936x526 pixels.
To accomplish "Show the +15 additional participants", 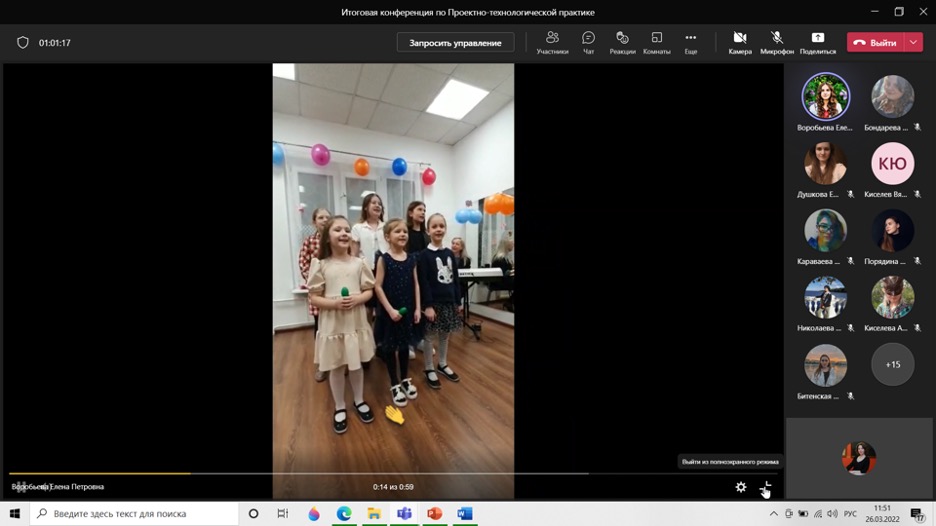I will [x=892, y=365].
